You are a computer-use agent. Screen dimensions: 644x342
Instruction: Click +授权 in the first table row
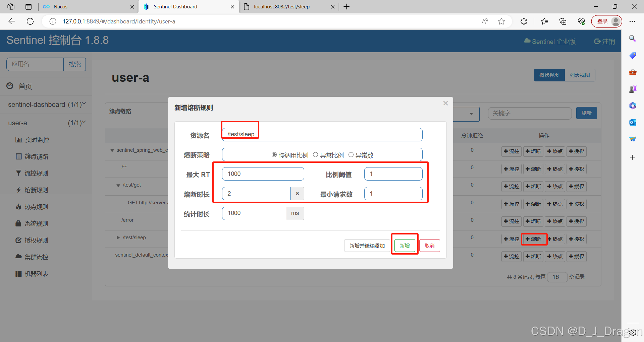point(577,151)
